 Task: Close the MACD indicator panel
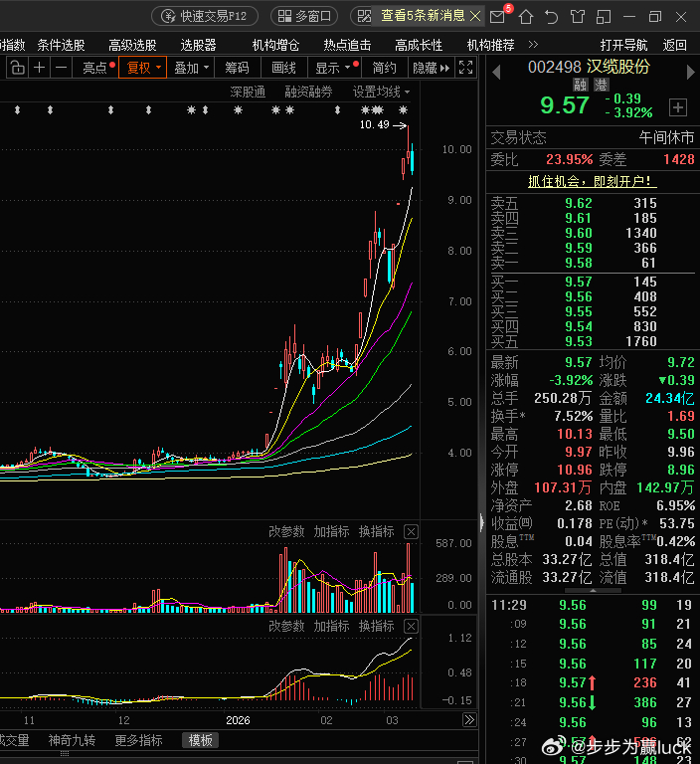click(x=411, y=626)
